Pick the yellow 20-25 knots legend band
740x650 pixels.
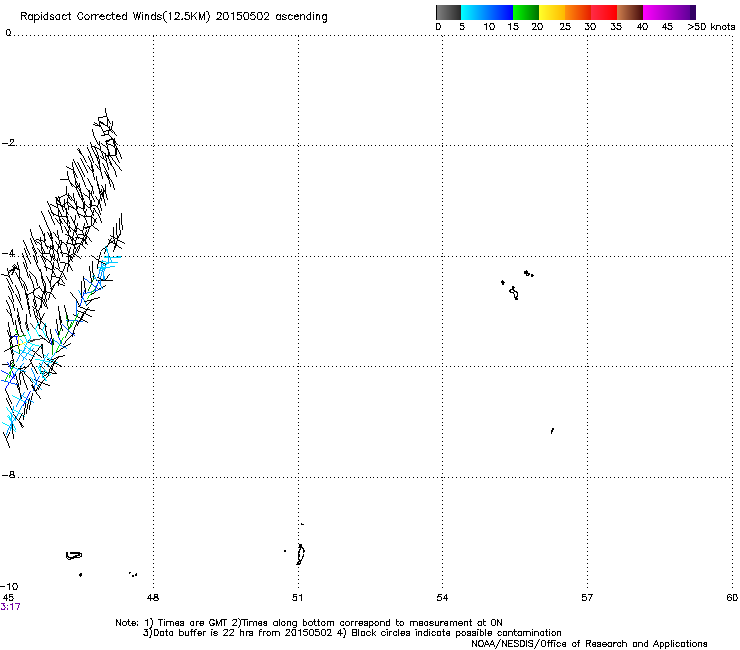point(552,12)
